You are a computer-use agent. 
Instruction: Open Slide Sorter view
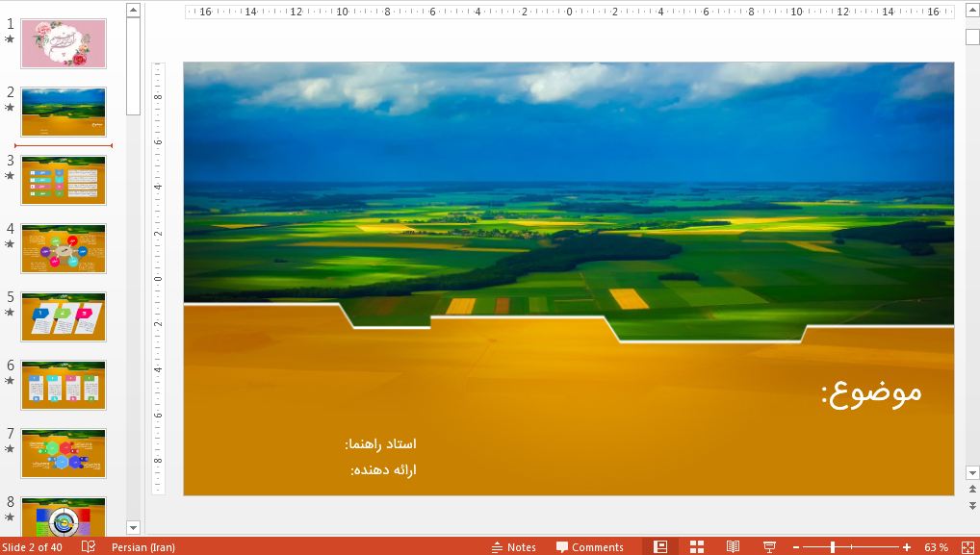[x=696, y=545]
